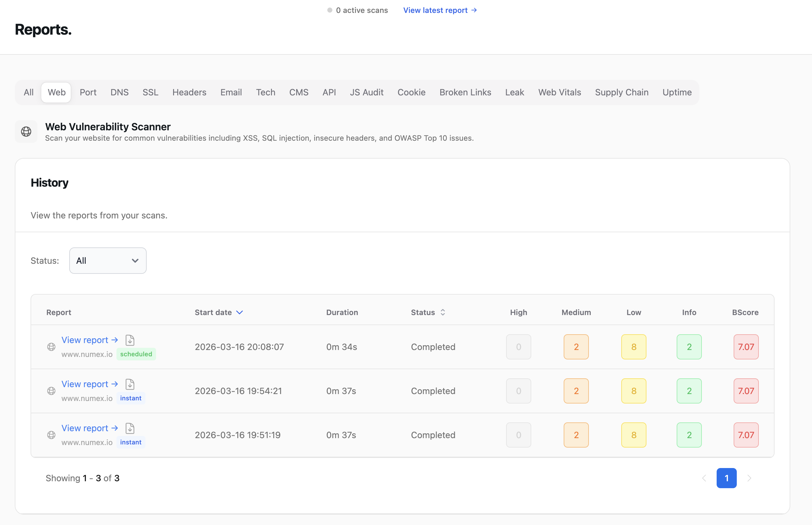Sort table by Start date column
The width and height of the screenshot is (812, 525).
218,312
